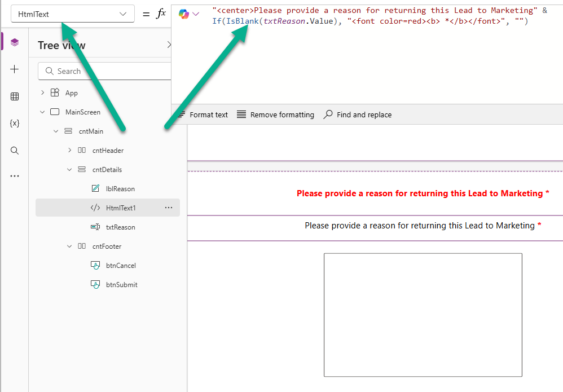Click the Tree view Search field

(107, 71)
